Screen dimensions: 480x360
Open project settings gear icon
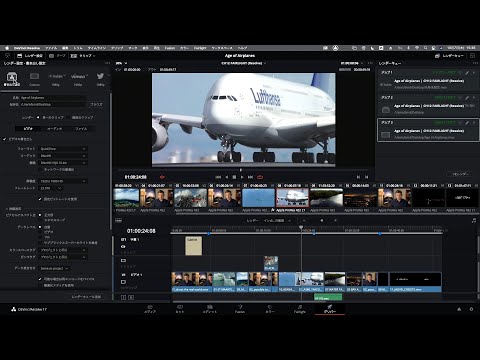coord(471,309)
